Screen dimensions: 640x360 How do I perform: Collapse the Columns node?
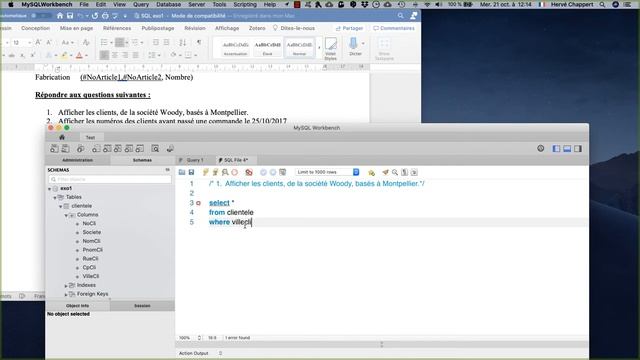pos(66,215)
